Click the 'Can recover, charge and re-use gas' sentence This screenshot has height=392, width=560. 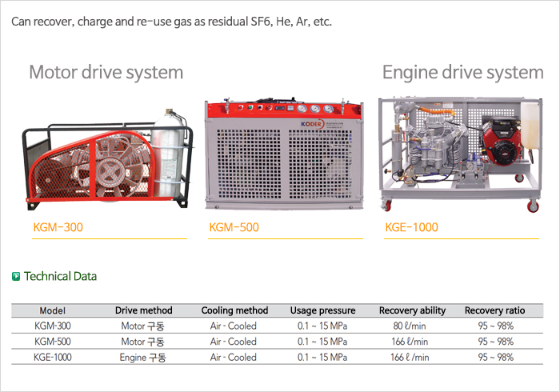(x=172, y=22)
